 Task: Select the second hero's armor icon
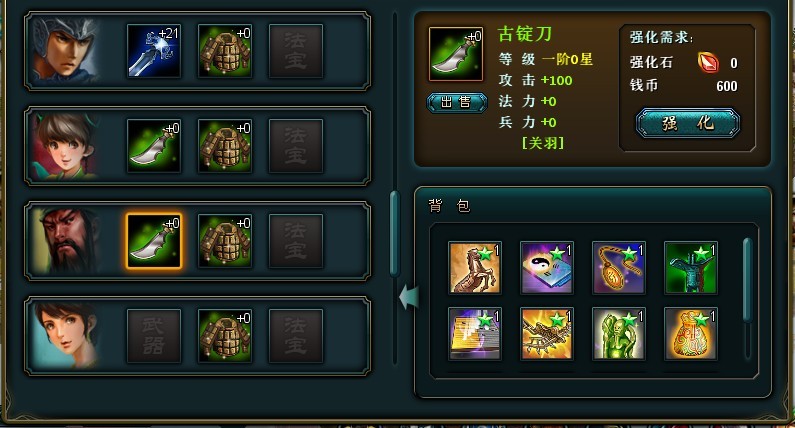pyautogui.click(x=225, y=146)
